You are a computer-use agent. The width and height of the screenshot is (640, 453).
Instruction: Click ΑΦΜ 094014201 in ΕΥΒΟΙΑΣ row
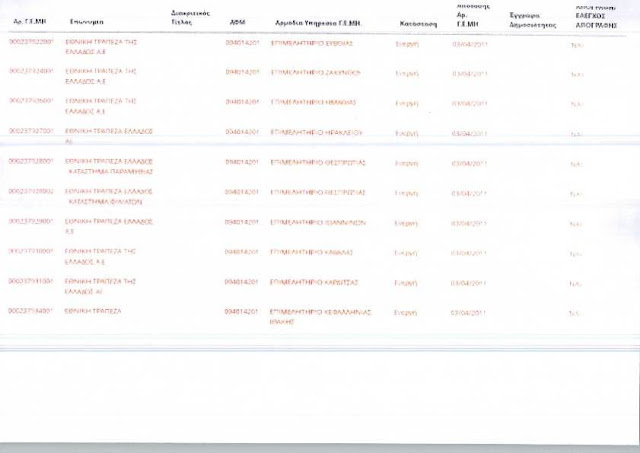pos(242,42)
